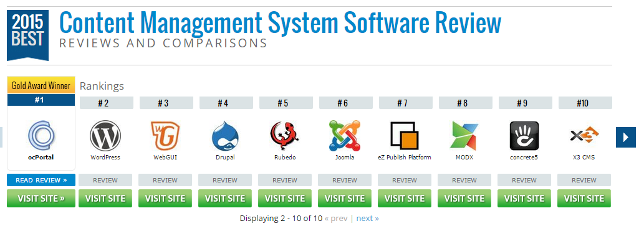Screen dimensions: 644x236
Task: Click the « prev pagination link
Action: (x=336, y=219)
